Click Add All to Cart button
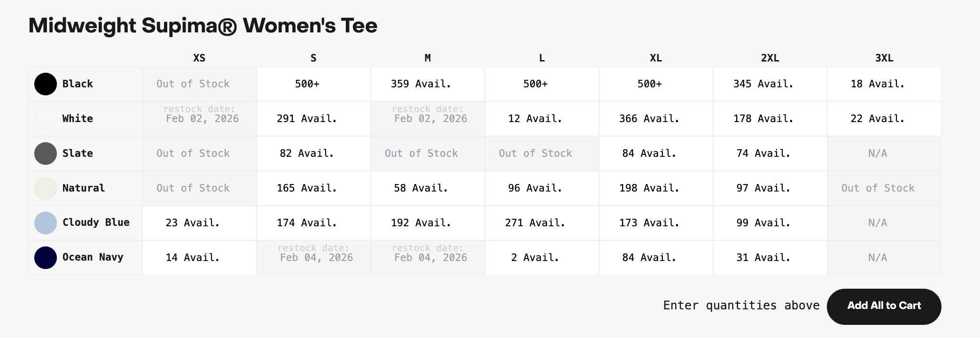 (x=884, y=307)
